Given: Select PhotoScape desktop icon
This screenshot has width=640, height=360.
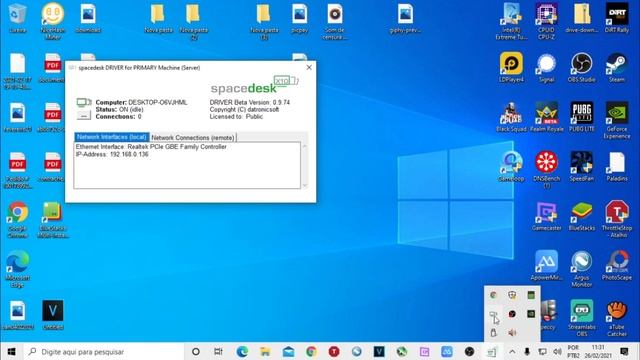Looking at the screenshot, I should pos(617,266).
